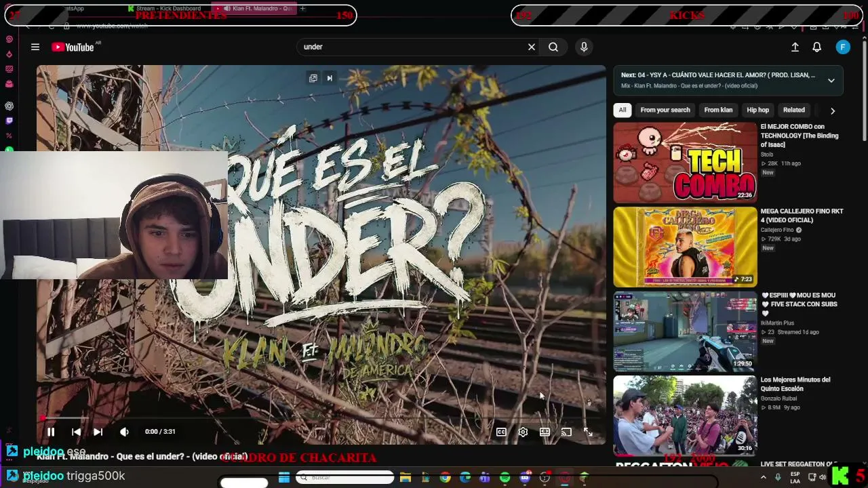Open the account avatar menu
Screen dimensions: 868x488
tap(843, 47)
